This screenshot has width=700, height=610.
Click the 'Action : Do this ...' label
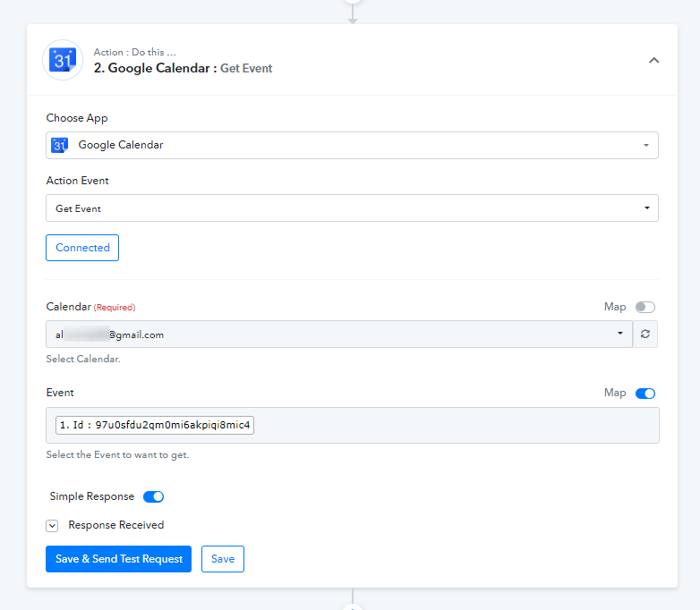pyautogui.click(x=134, y=52)
